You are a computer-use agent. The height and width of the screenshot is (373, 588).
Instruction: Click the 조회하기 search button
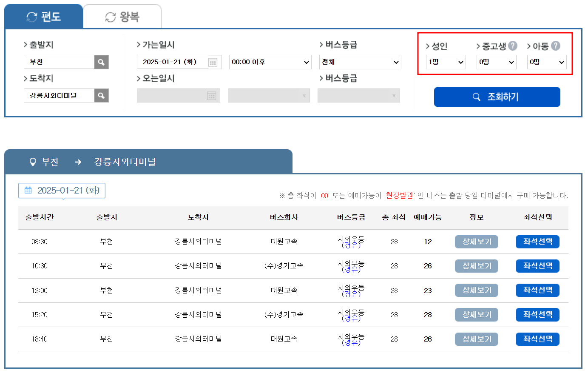pos(497,97)
